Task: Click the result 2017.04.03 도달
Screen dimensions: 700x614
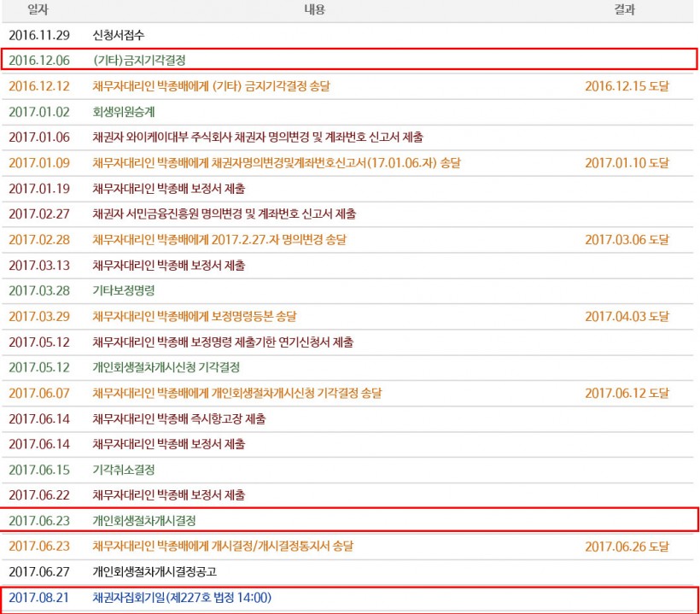Action: click(627, 317)
